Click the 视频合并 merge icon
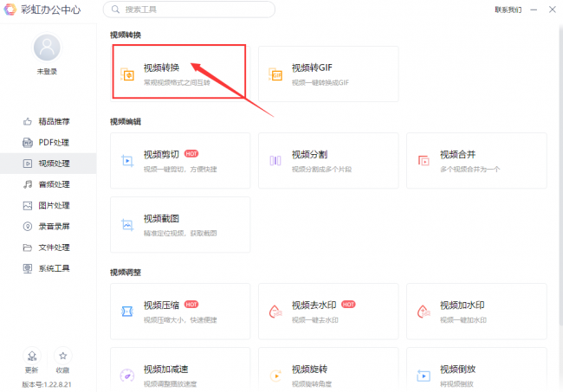563x392 pixels. 424,161
